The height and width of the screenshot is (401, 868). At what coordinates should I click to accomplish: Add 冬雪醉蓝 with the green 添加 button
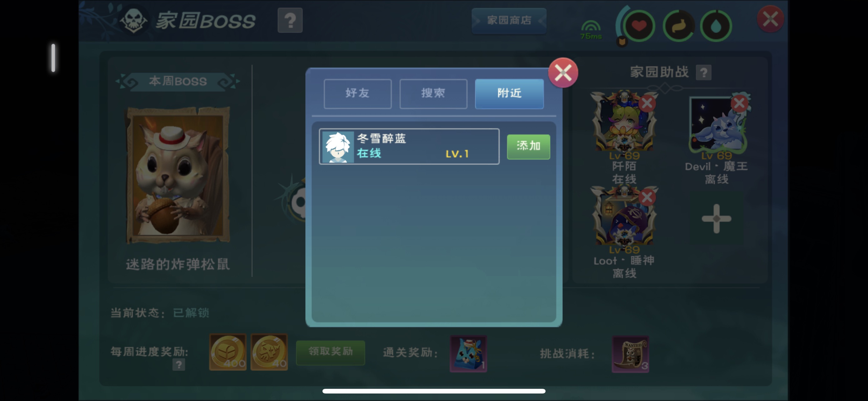528,146
